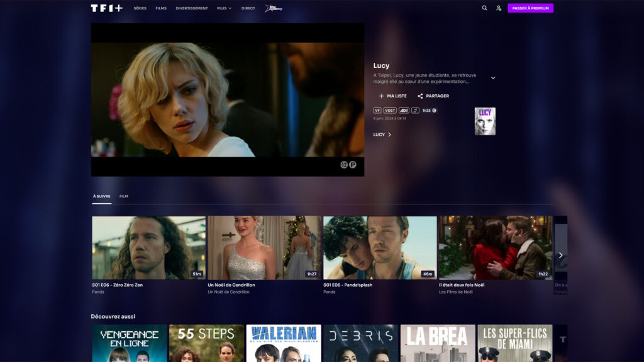Click the PASSER À PREMIUM button

[531, 9]
